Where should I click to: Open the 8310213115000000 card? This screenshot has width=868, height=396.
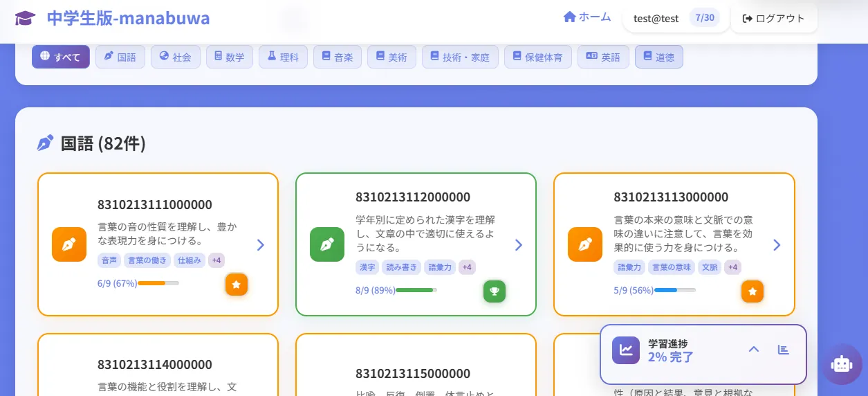click(416, 365)
